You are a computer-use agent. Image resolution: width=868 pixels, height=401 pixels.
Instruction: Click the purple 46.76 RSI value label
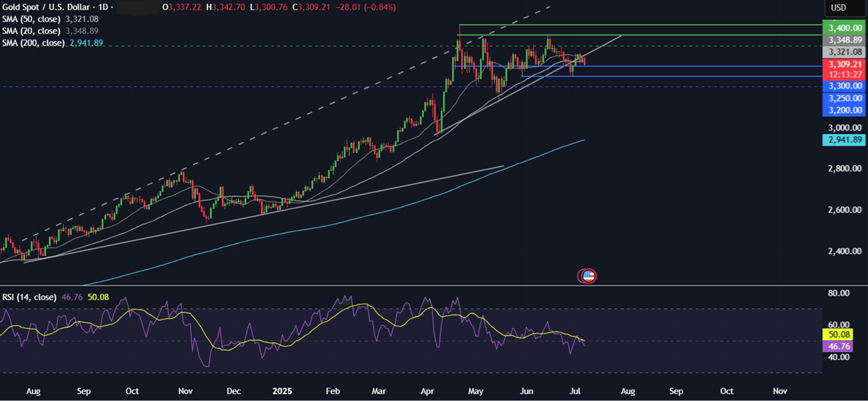tap(837, 346)
